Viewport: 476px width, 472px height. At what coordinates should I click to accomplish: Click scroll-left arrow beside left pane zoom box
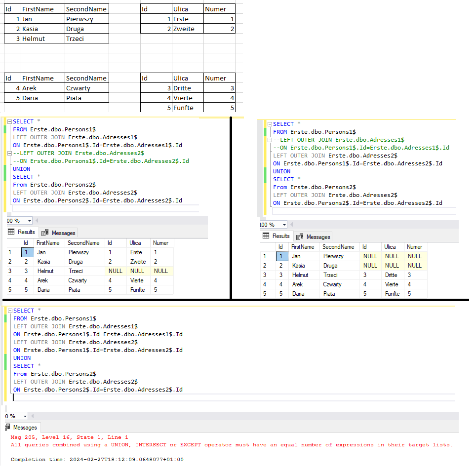[37, 221]
